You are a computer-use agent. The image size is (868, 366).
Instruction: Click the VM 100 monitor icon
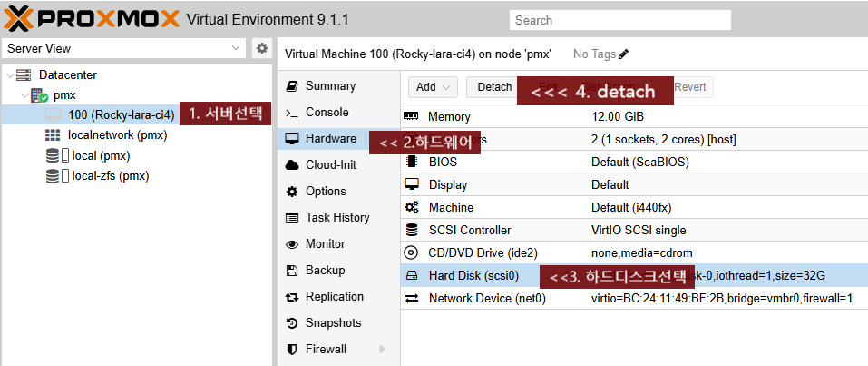click(53, 115)
